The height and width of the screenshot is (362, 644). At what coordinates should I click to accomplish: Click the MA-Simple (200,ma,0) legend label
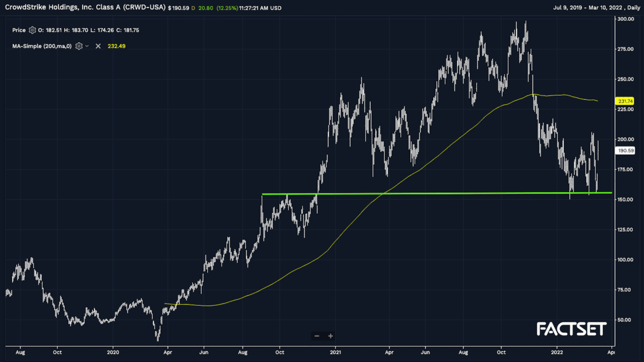(42, 46)
